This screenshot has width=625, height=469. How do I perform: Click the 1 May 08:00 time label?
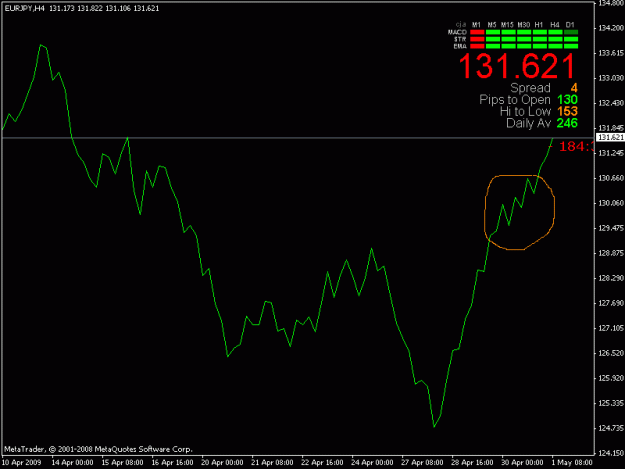pyautogui.click(x=572, y=463)
